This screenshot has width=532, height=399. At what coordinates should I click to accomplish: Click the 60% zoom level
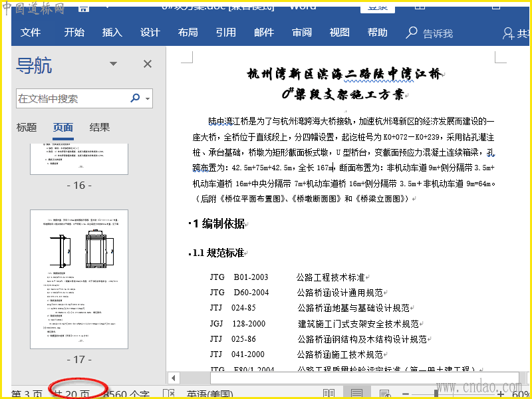pyautogui.click(x=522, y=394)
